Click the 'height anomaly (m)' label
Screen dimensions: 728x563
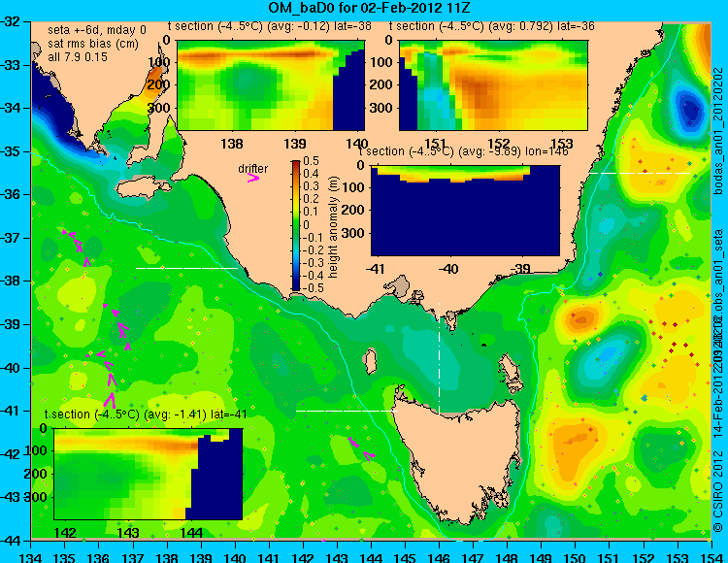point(333,227)
